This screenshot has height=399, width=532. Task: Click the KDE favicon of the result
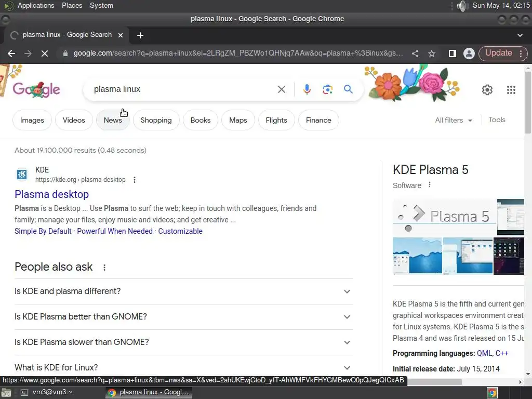[22, 175]
